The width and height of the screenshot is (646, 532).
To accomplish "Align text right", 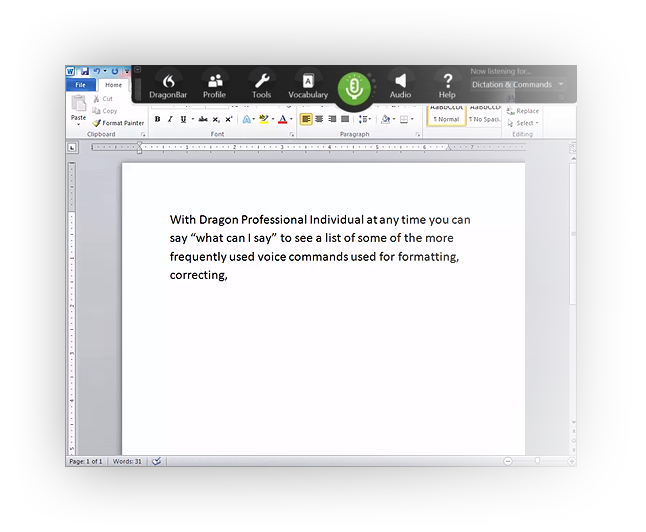I will tap(332, 119).
